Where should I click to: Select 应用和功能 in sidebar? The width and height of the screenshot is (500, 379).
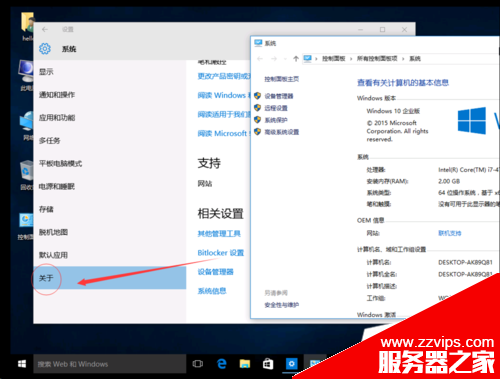coord(57,118)
